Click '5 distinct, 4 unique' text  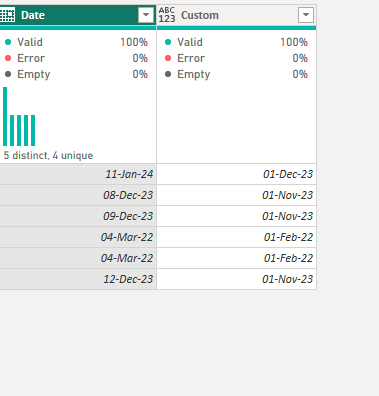(x=48, y=155)
